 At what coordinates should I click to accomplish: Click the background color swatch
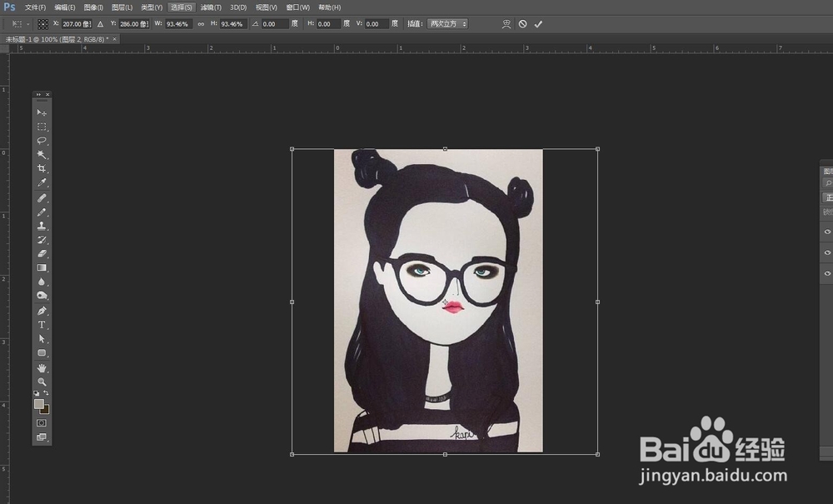pos(46,411)
